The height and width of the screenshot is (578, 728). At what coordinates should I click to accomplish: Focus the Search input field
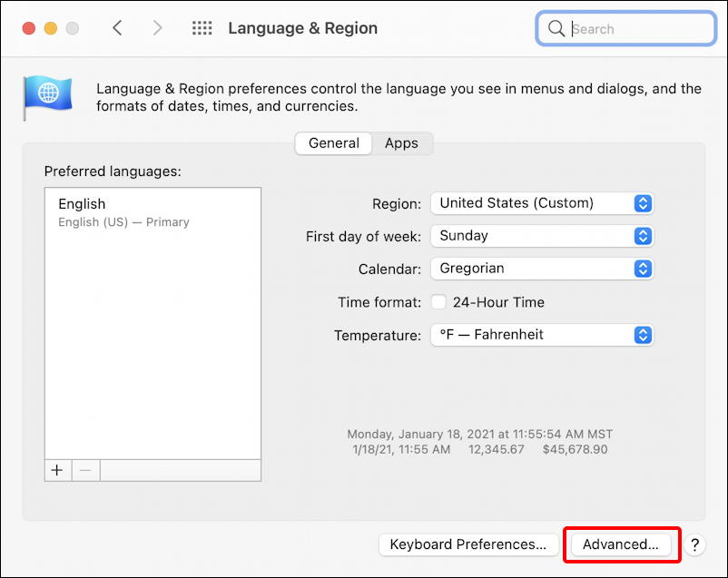pos(635,29)
